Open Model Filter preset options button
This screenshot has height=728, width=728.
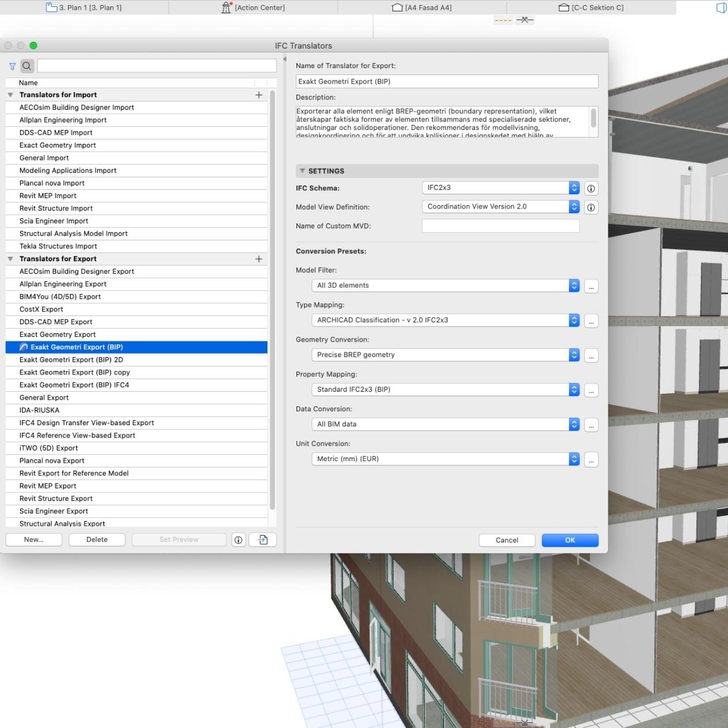point(591,286)
